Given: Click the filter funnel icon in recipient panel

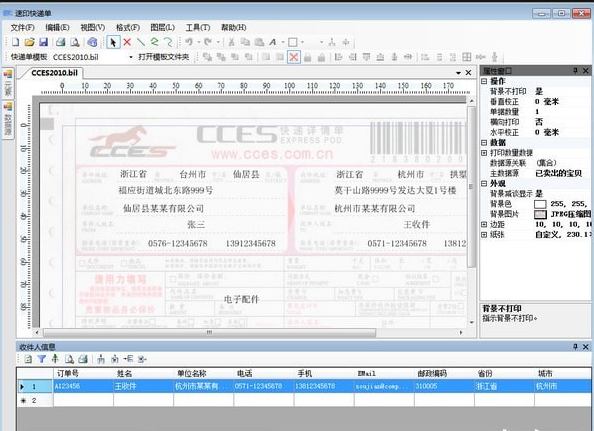Looking at the screenshot, I should [x=42, y=359].
